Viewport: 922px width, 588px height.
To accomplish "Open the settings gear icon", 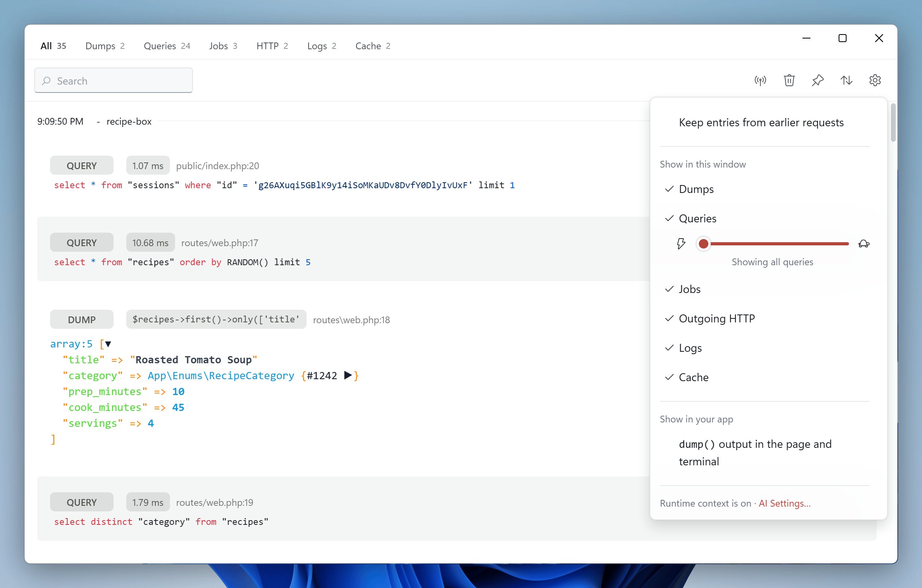I will click(875, 81).
